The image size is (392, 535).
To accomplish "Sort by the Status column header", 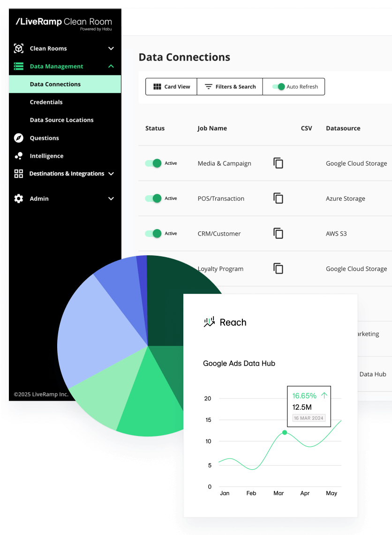I will click(155, 128).
